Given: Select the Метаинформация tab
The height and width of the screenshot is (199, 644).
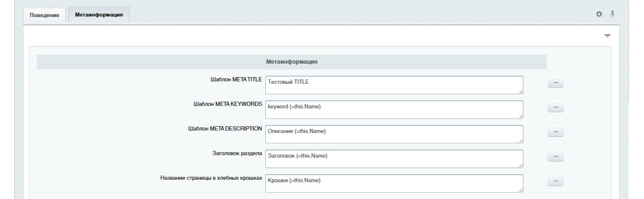Looking at the screenshot, I should tap(99, 14).
